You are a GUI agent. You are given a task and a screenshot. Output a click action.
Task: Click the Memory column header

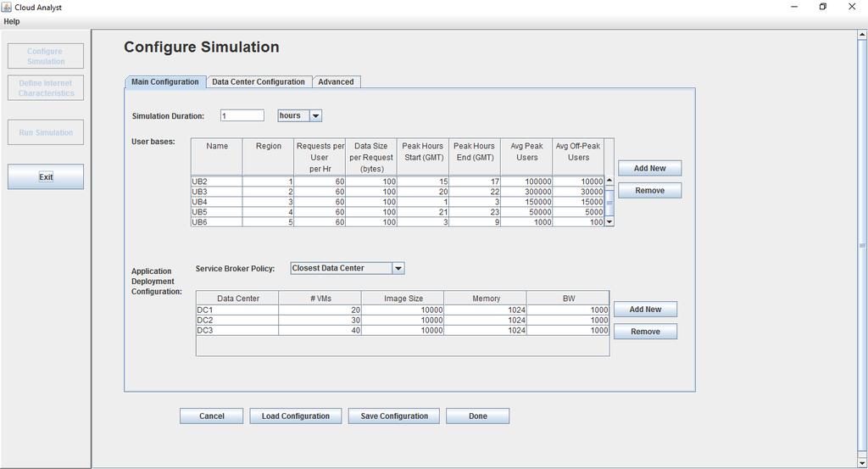[x=486, y=299]
